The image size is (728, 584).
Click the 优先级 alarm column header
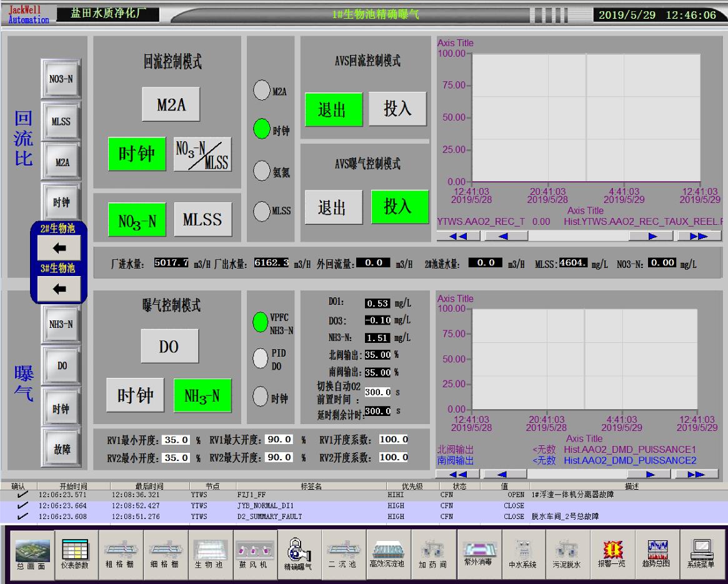coord(412,486)
